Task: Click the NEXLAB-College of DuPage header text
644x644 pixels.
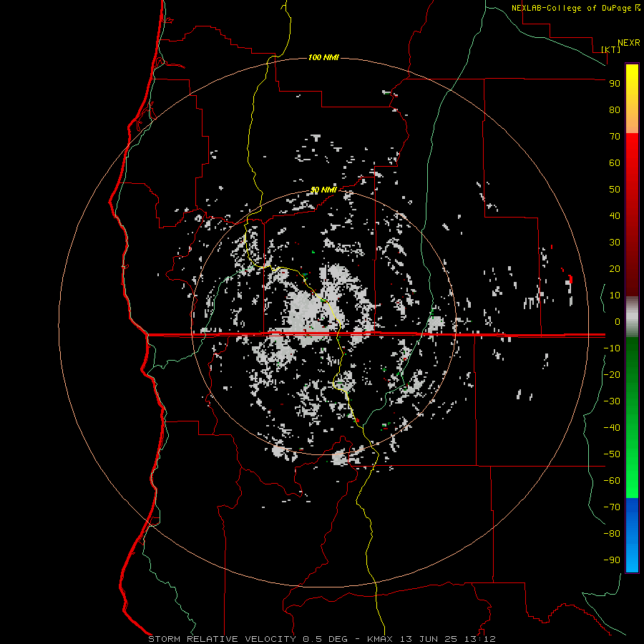Action: click(x=572, y=8)
